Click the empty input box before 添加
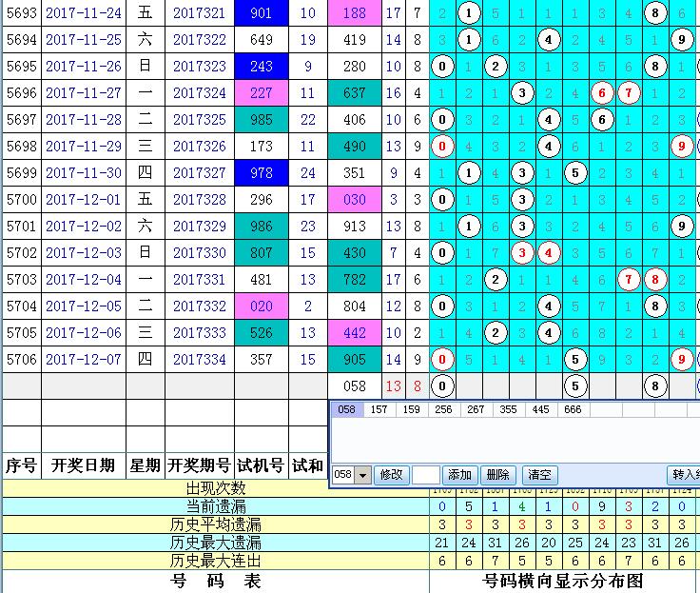 click(x=426, y=475)
